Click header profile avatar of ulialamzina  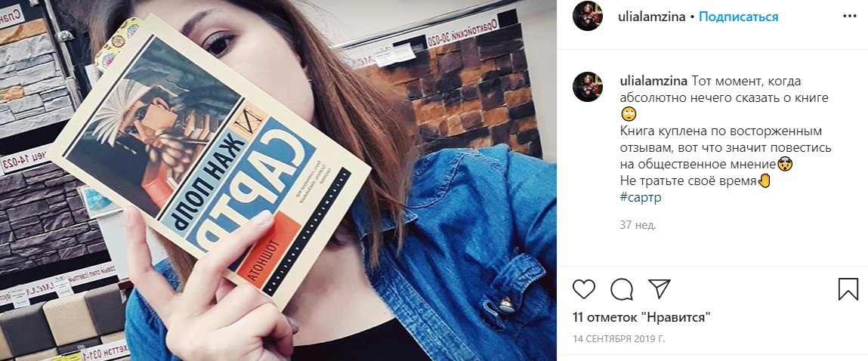point(587,16)
